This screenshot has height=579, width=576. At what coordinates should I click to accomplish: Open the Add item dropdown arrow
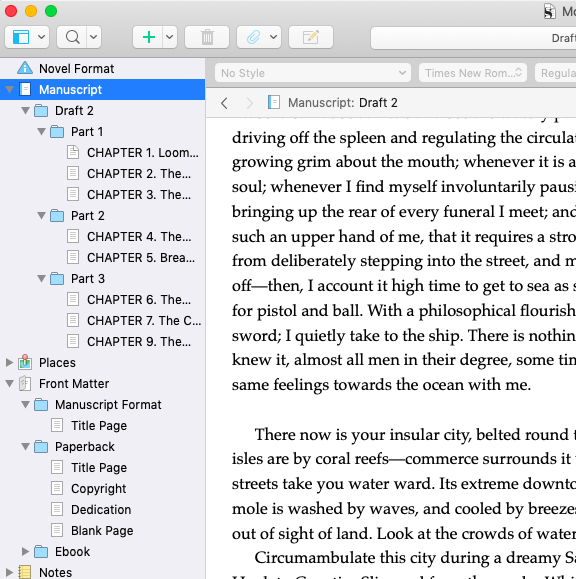[169, 37]
